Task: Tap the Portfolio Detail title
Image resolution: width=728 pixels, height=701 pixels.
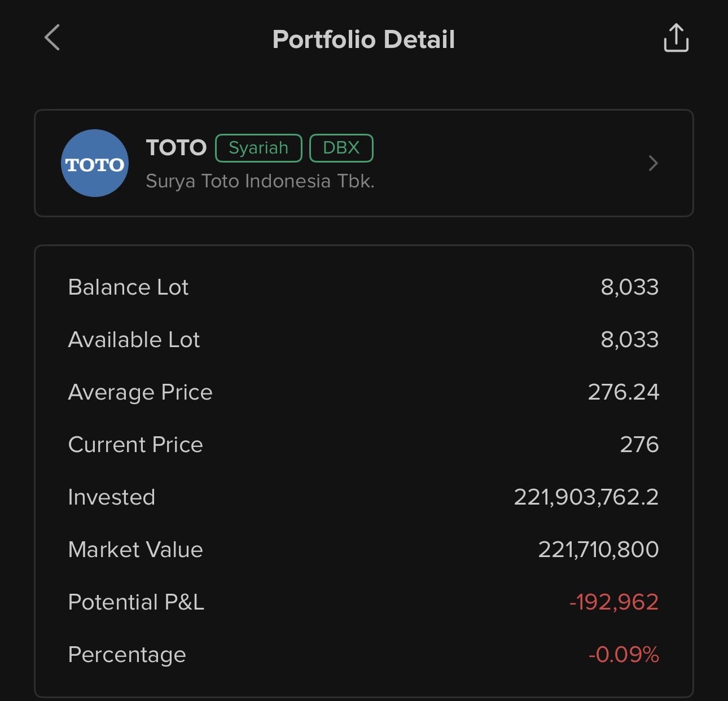Action: pyautogui.click(x=363, y=40)
